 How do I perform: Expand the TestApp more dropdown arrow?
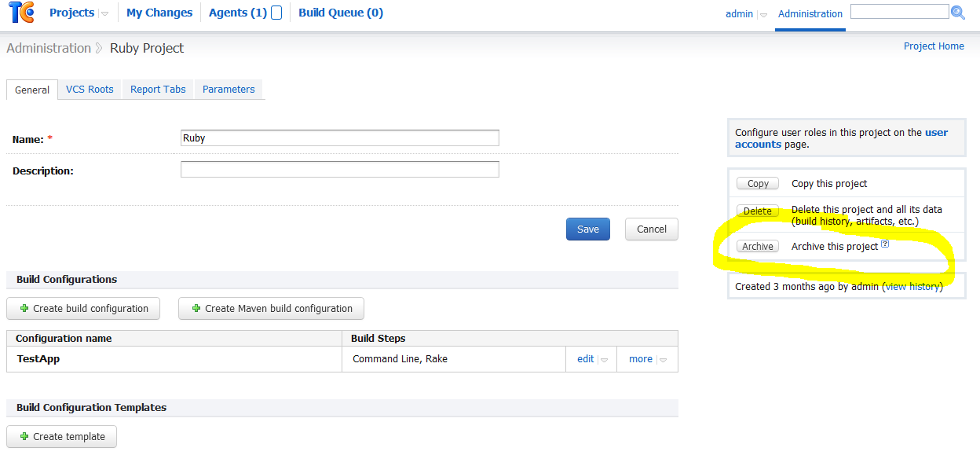(663, 360)
